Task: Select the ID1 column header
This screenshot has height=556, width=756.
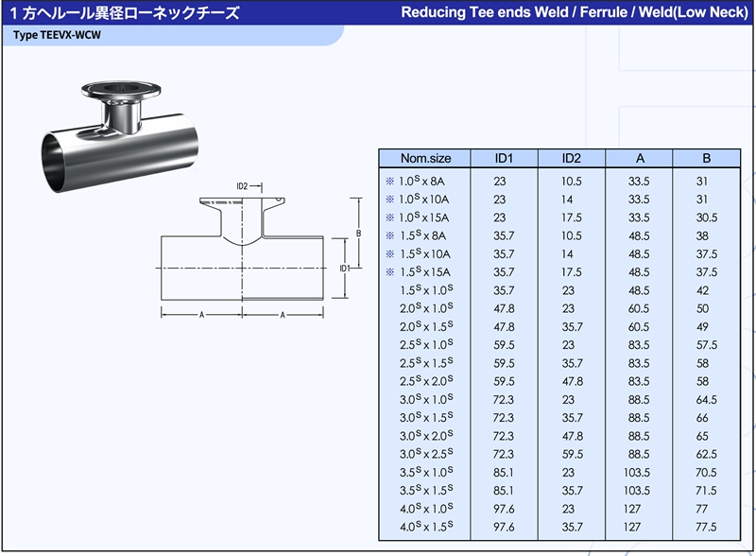Action: pos(504,159)
